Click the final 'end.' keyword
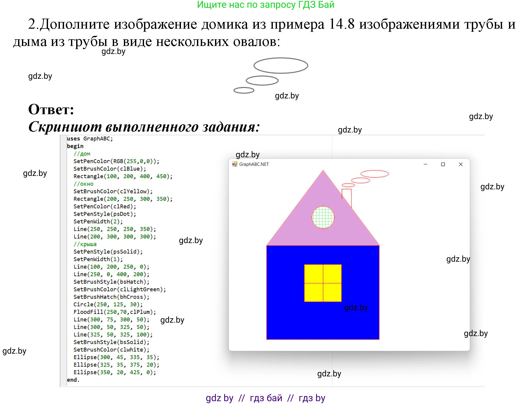532x404 pixels. point(73,380)
